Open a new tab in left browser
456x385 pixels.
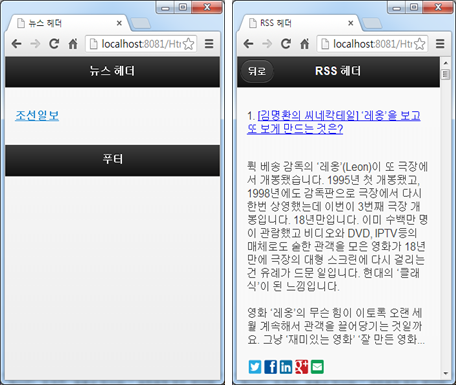coord(140,24)
